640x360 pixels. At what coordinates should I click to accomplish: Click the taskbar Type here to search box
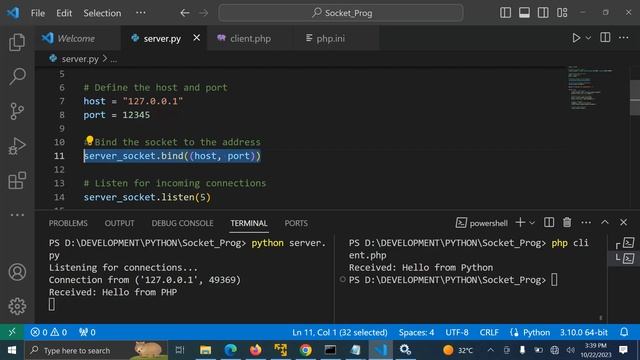pos(96,350)
